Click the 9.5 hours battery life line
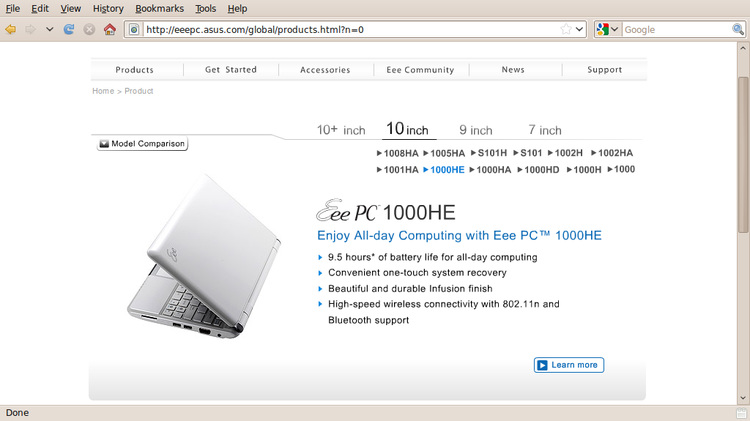This screenshot has height=421, width=750. [x=432, y=257]
